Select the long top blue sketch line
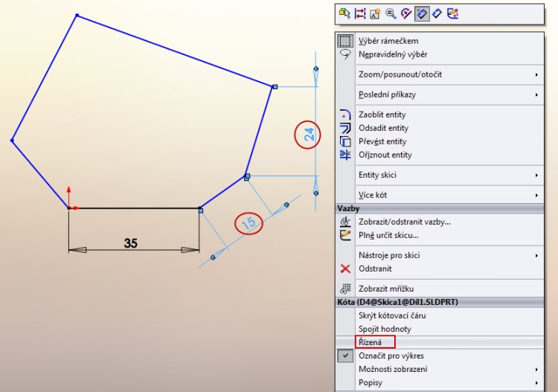558x392 pixels. [x=176, y=51]
